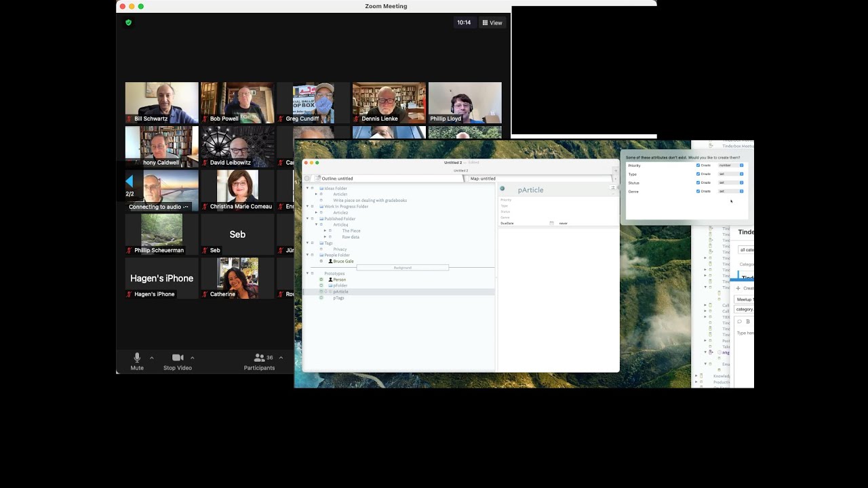Open the Priority type dropdown showing number

coord(731,165)
